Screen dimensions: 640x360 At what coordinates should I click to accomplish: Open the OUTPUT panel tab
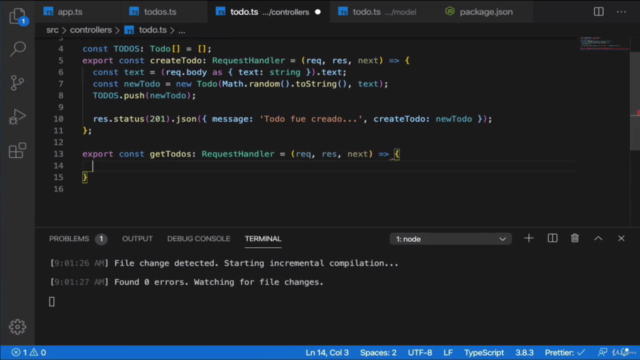137,239
